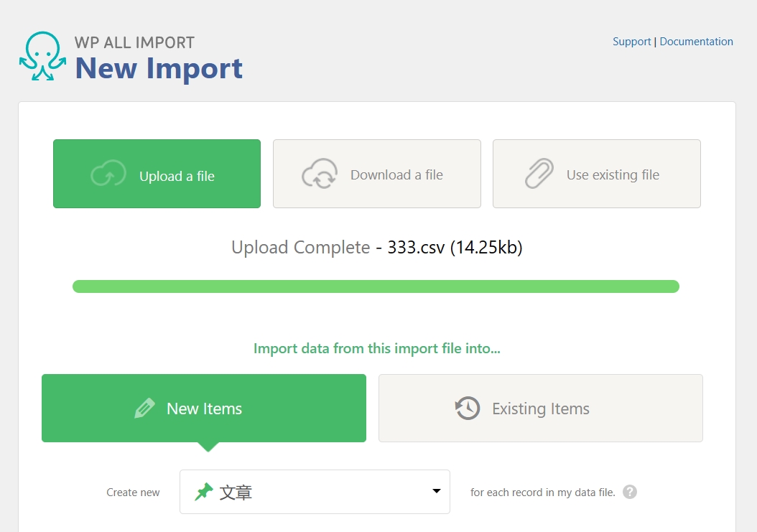Click the cloud upload icon
Viewport: 757px width, 532px height.
coord(108,173)
